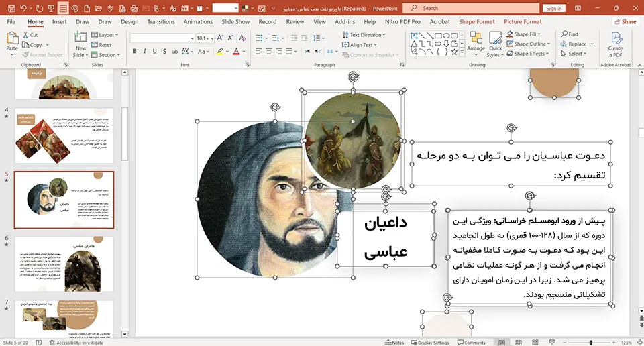Open Text Direction dropdown

point(364,35)
